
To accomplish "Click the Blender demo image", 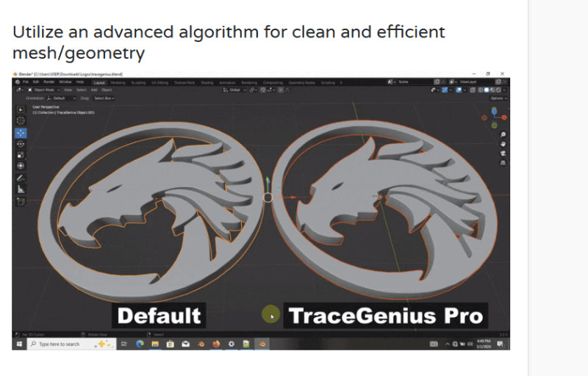I will pyautogui.click(x=261, y=211).
